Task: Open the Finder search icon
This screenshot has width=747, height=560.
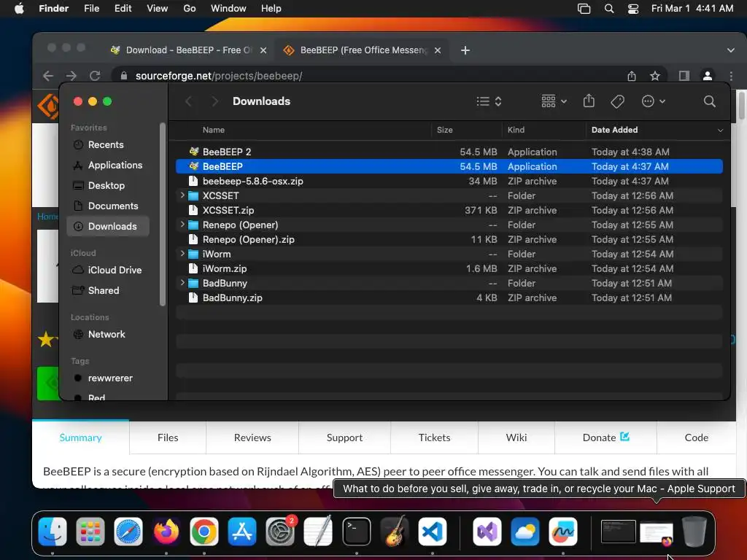Action: tap(709, 101)
